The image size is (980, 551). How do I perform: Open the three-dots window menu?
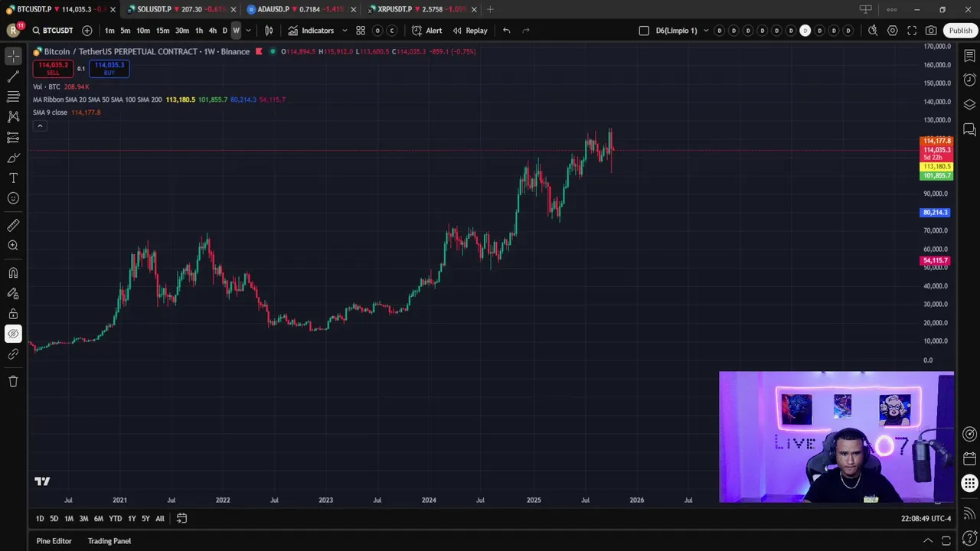(892, 9)
